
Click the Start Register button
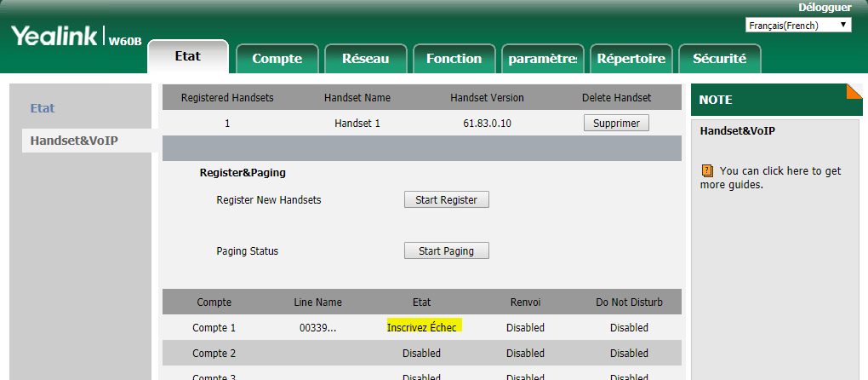point(446,200)
